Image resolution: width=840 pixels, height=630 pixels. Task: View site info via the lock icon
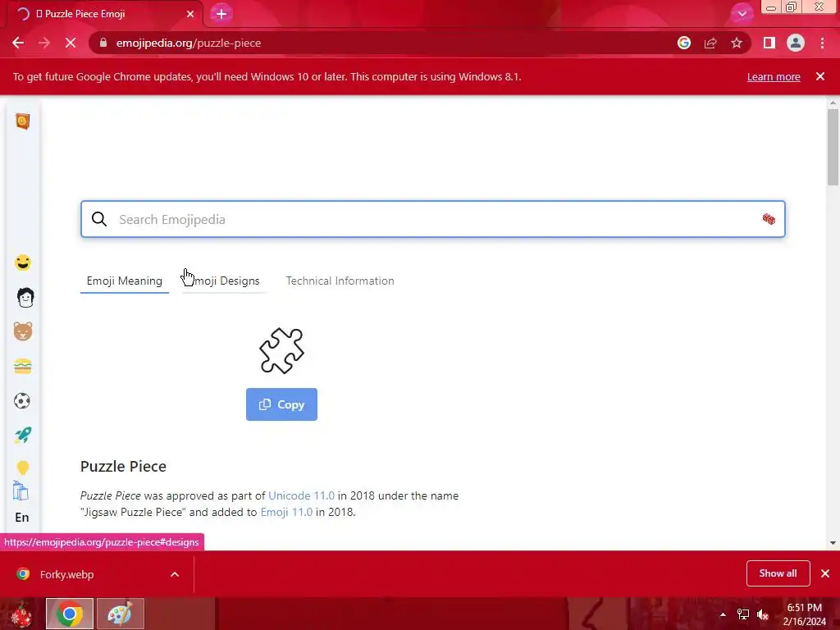(103, 43)
